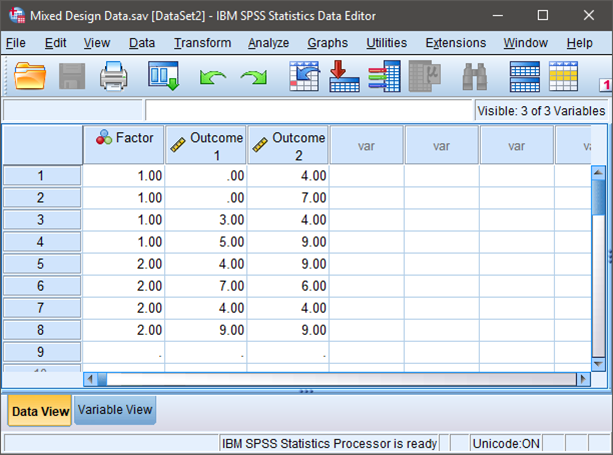Viewport: 613px width, 455px height.
Task: Open the Recall recently used dialogs icon
Action: click(163, 76)
